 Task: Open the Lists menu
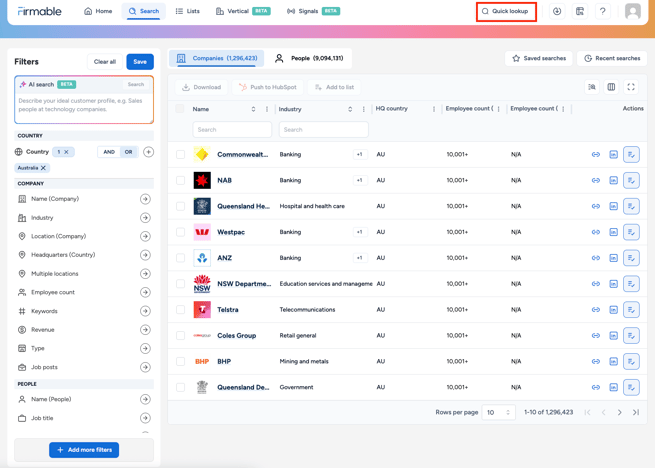pyautogui.click(x=188, y=11)
